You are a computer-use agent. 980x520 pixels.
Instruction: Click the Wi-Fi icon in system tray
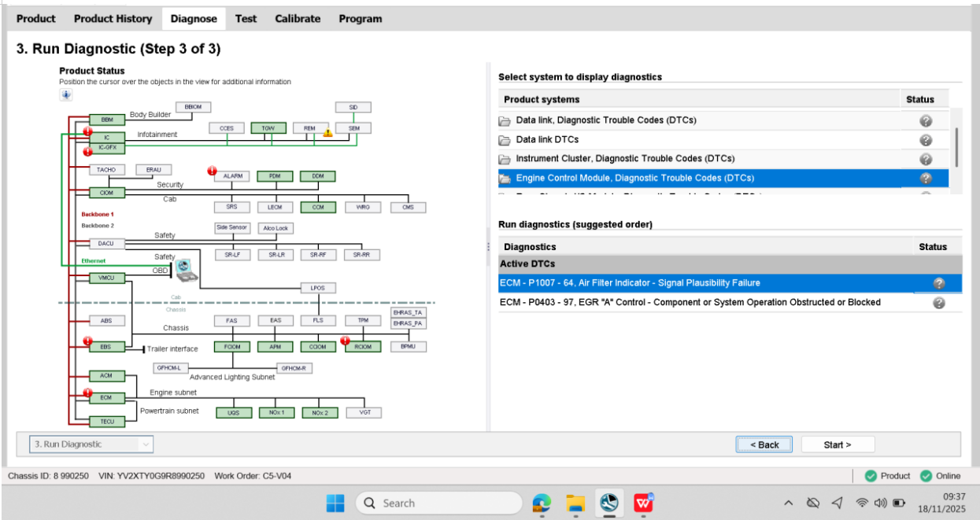click(x=862, y=503)
